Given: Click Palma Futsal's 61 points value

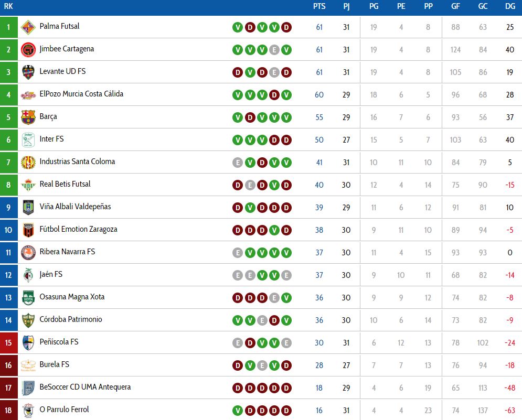Looking at the screenshot, I should point(319,27).
